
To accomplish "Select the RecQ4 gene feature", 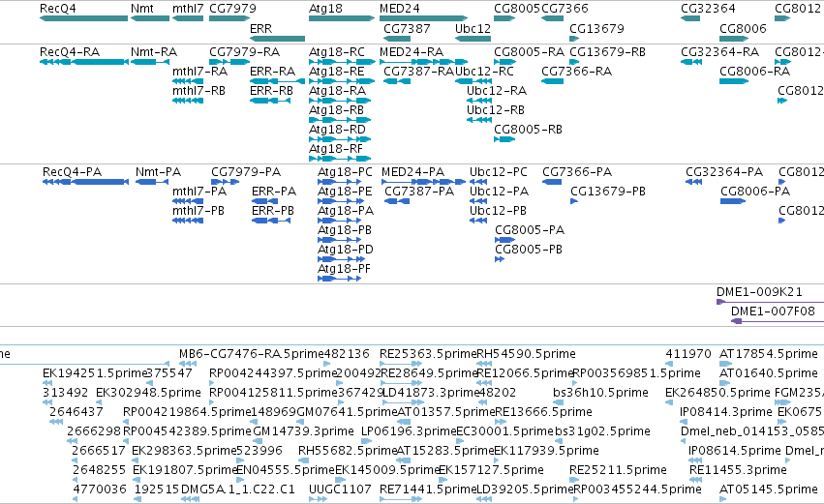I will click(x=83, y=18).
